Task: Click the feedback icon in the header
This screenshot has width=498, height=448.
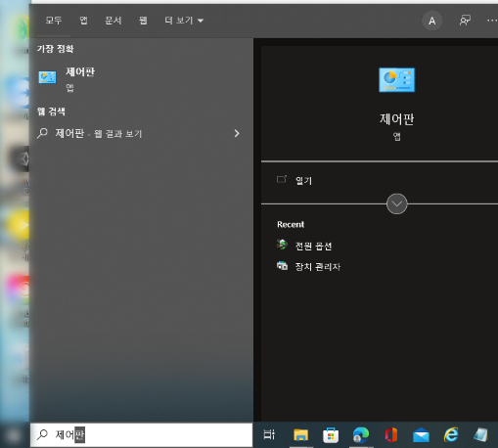Action: pos(465,21)
